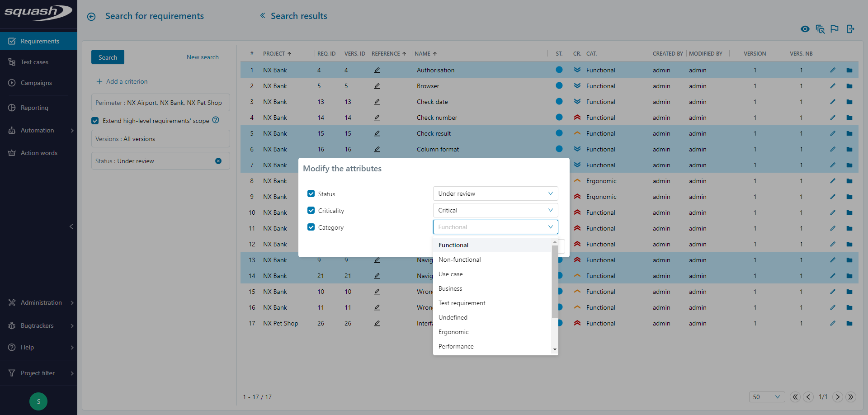Click the milestone flag icon in toolbar

(x=835, y=29)
